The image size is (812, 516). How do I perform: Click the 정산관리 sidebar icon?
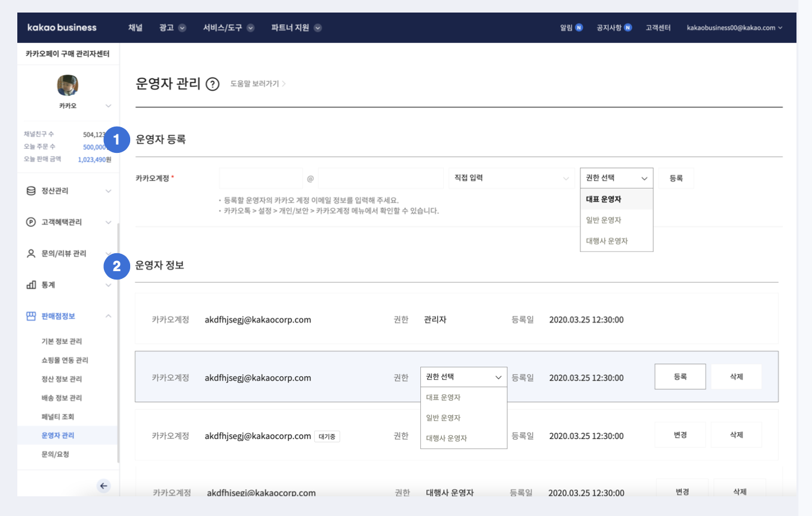[31, 191]
